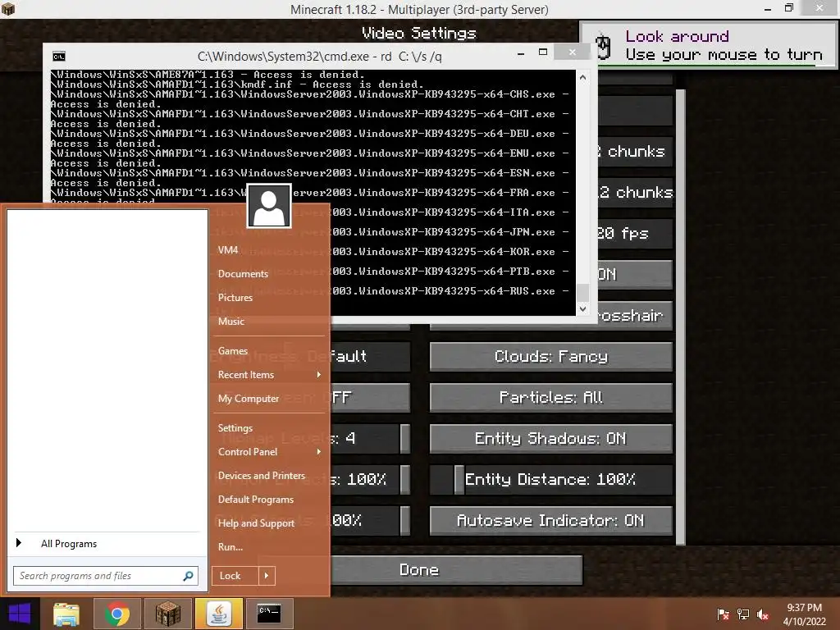Click the Windows Start button

pos(20,614)
